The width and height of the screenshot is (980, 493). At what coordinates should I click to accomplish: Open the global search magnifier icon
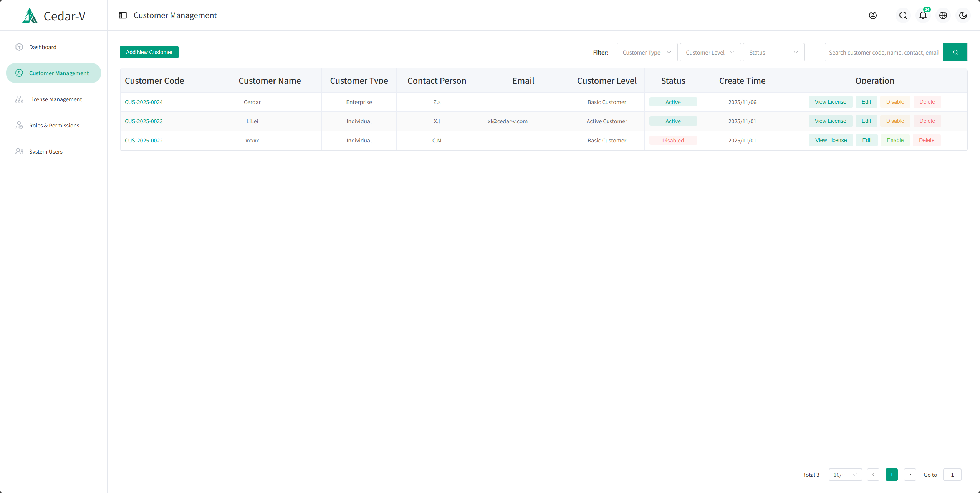(903, 15)
